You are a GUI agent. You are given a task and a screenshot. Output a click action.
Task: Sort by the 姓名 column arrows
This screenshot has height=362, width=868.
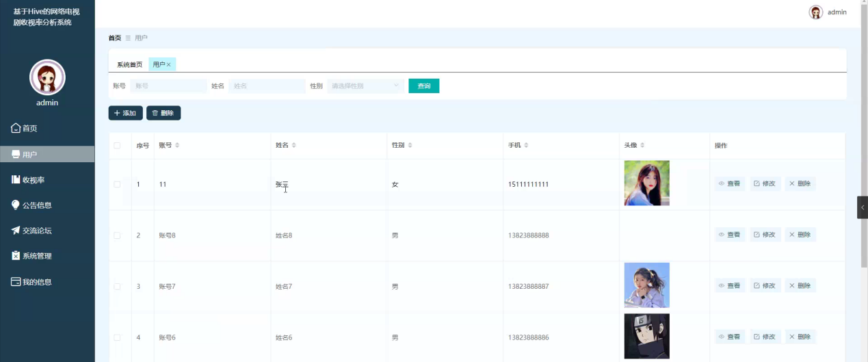[x=293, y=145]
